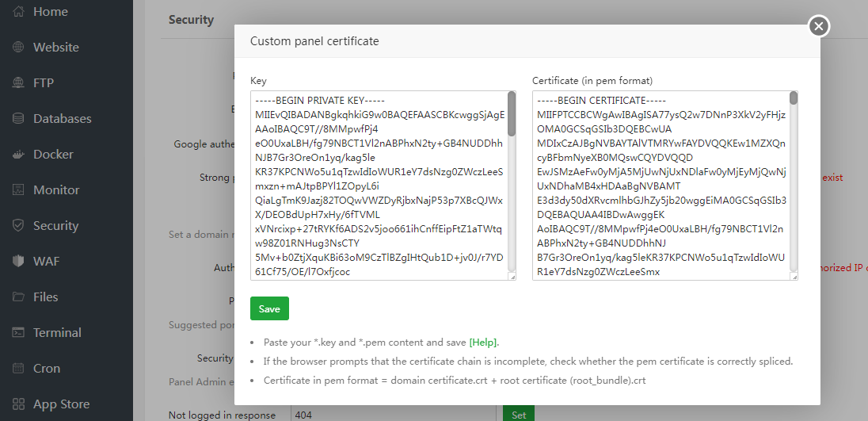The image size is (868, 421).
Task: Open the [Help] link
Action: pyautogui.click(x=483, y=343)
